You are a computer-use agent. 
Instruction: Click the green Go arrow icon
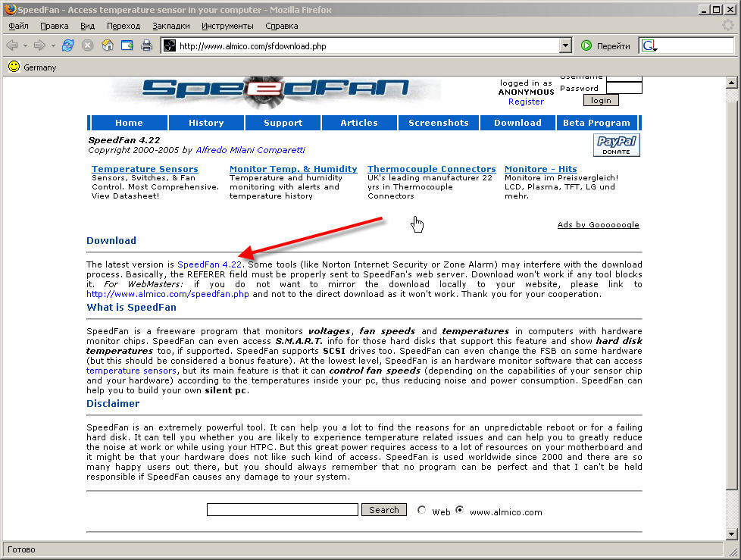coord(586,45)
